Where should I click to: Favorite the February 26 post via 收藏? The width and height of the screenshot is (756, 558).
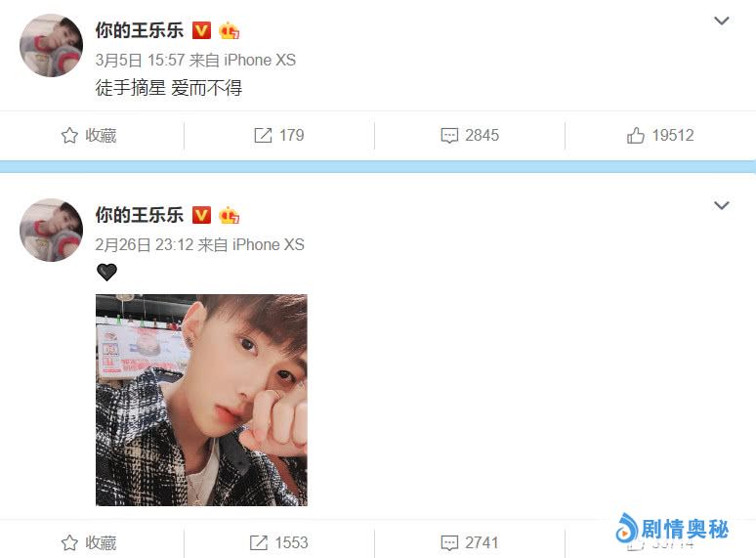[x=89, y=543]
